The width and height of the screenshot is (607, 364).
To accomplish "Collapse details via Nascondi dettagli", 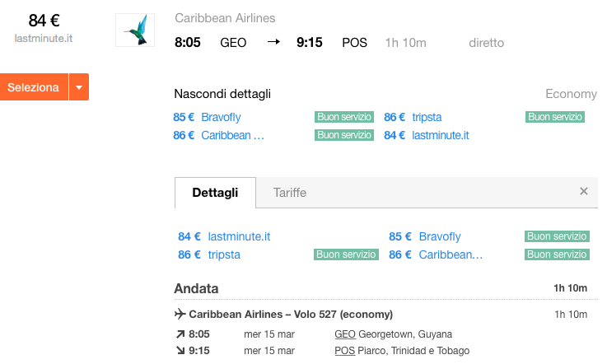I will [x=222, y=94].
